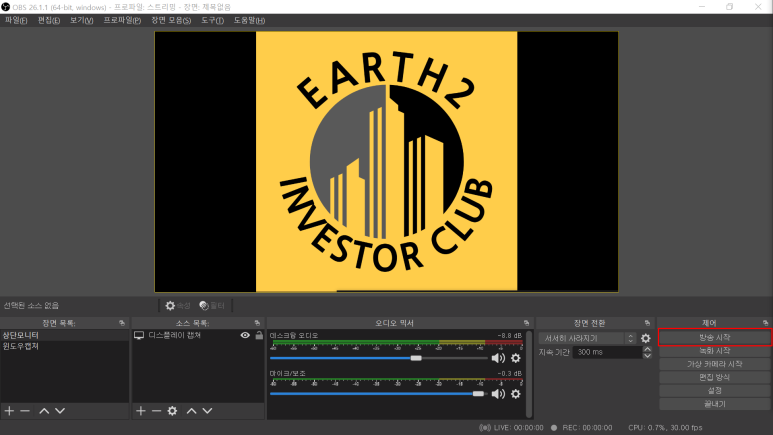773x435 pixels.
Task: Click 끝내기 to exit OBS
Action: 715,404
